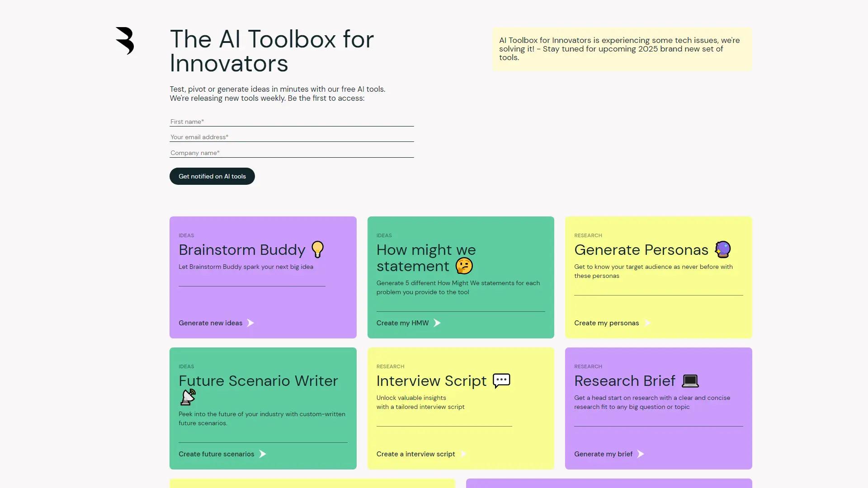The image size is (868, 488).
Task: Click the First name input field
Action: click(292, 121)
